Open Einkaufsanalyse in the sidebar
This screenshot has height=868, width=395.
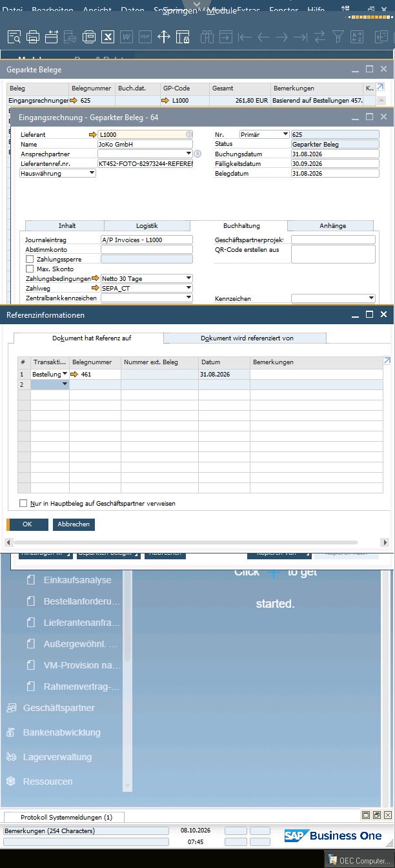point(77,580)
